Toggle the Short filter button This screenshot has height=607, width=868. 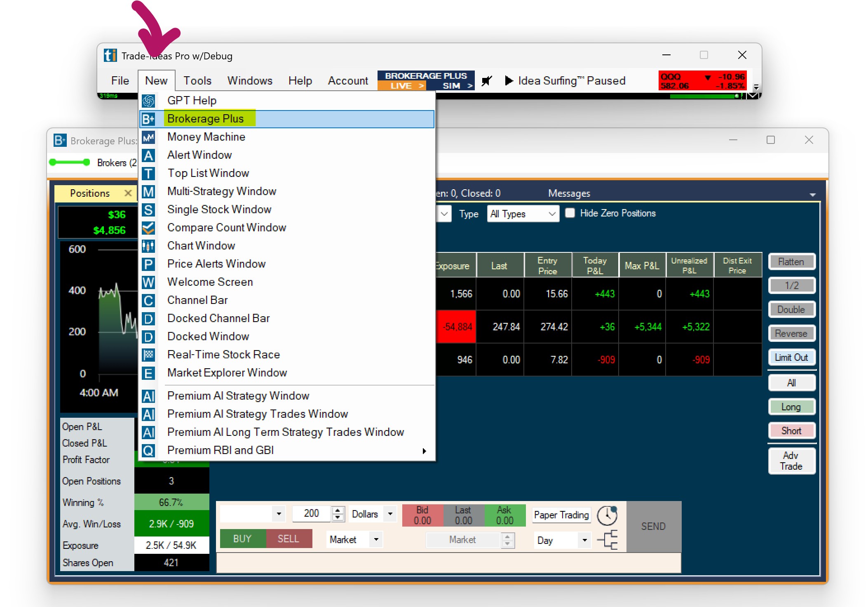coord(791,431)
